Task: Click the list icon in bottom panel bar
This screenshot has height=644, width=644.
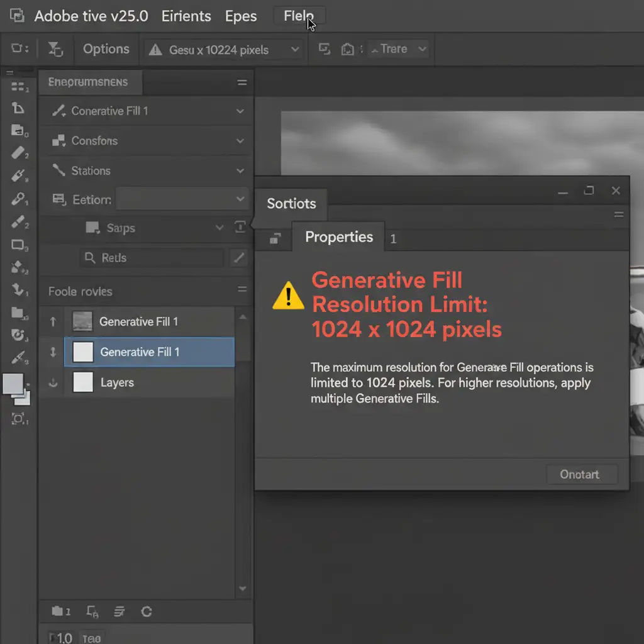Action: tap(119, 611)
